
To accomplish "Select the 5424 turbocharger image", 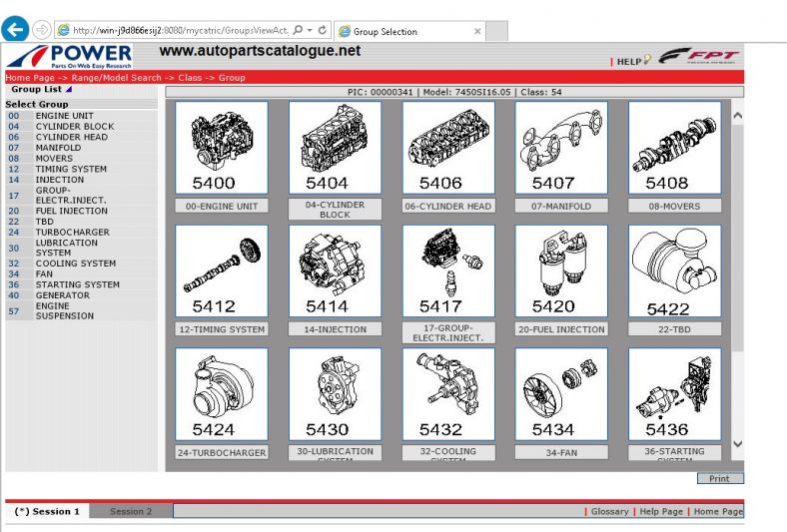I will coord(222,393).
